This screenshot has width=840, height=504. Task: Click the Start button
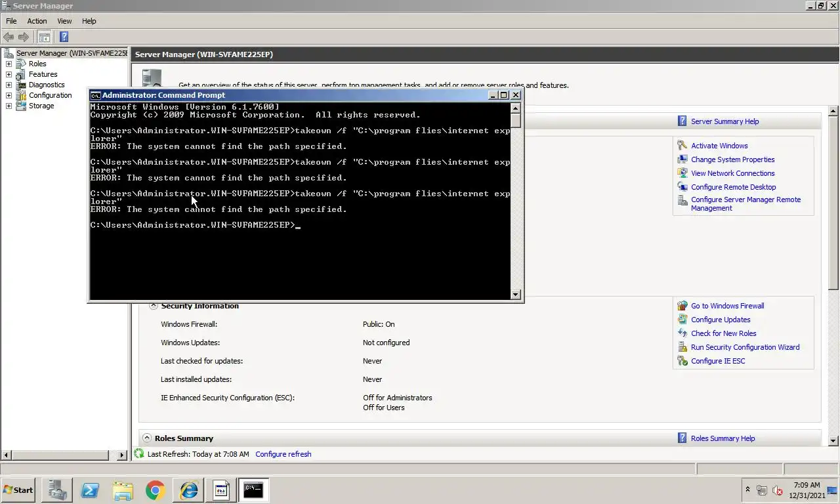point(18,490)
